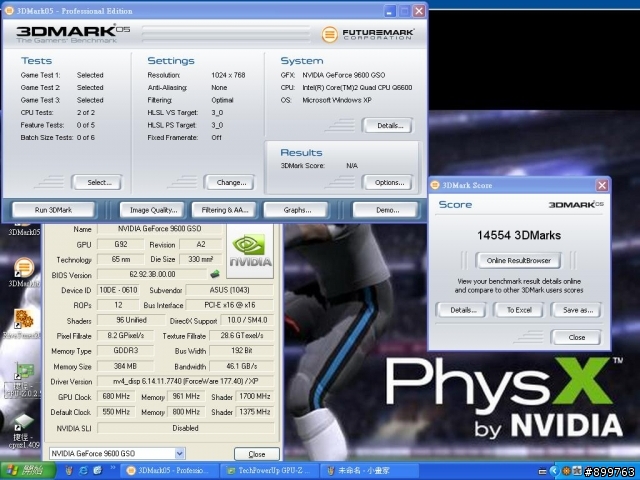Open the GPU-Z graphics card desktop shortcut
This screenshot has width=640, height=480.
pos(24,372)
